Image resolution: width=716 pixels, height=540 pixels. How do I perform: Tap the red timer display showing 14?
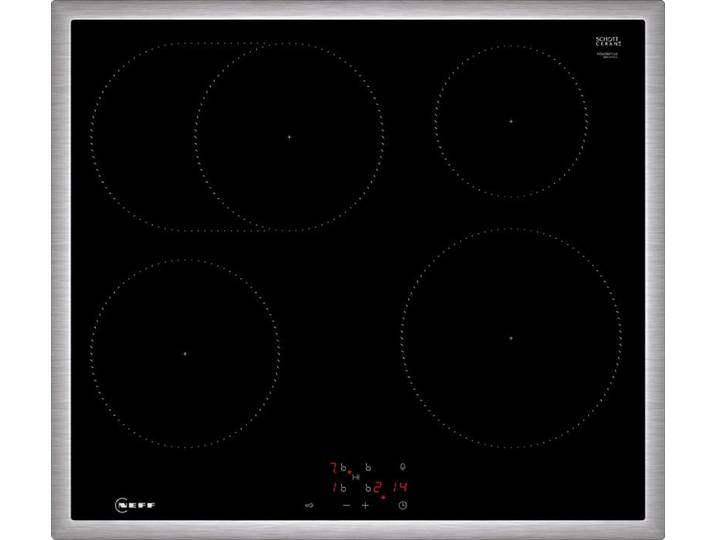(400, 487)
